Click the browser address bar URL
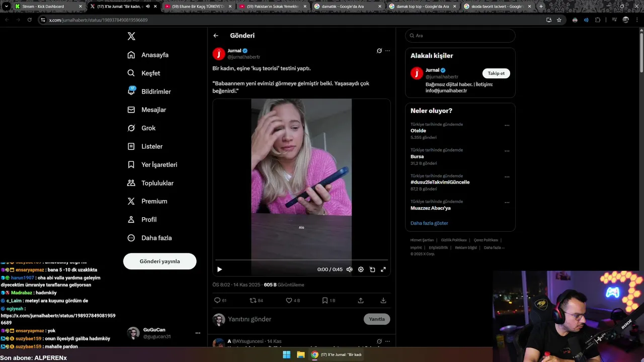Image resolution: width=644 pixels, height=362 pixels. 99,20
